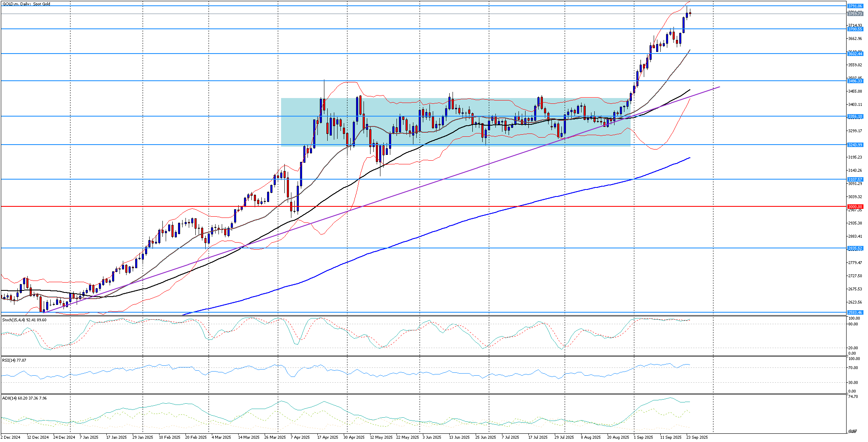
Task: Click the 24 Dec 2024 date label
Action: (64, 437)
